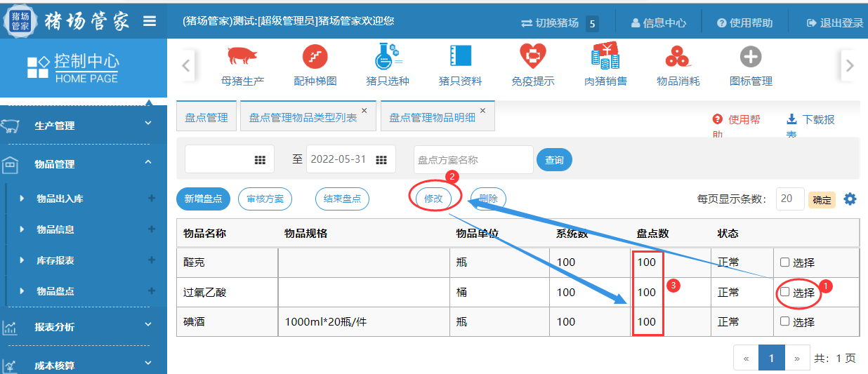This screenshot has width=868, height=374.
Task: Go to page 1 in pagination
Action: [771, 358]
